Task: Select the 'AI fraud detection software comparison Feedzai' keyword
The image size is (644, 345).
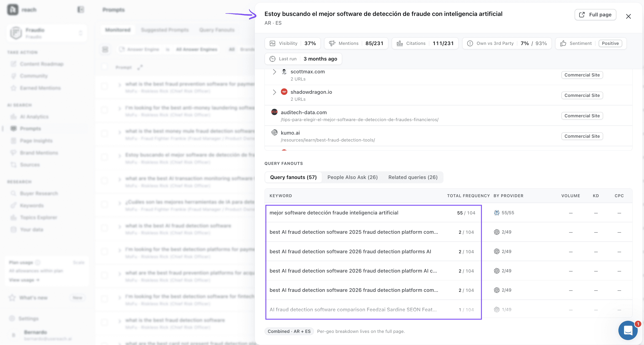Action: [x=353, y=310]
